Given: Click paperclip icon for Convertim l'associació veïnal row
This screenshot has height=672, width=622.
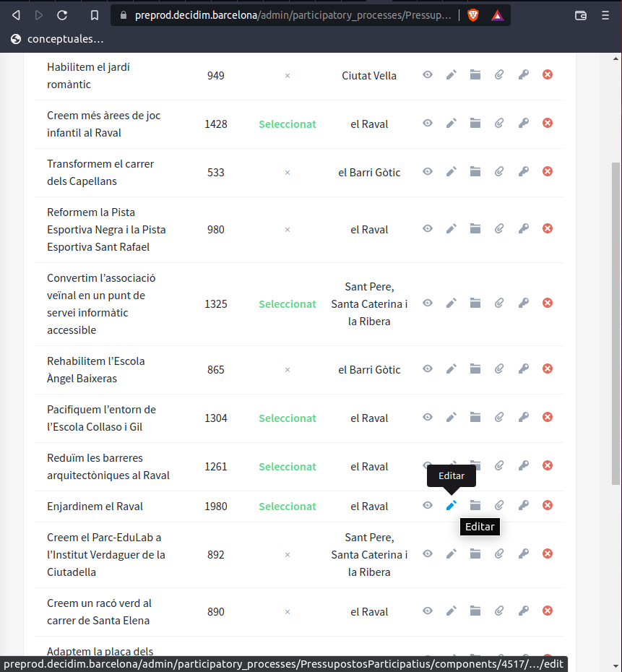Looking at the screenshot, I should pos(499,303).
